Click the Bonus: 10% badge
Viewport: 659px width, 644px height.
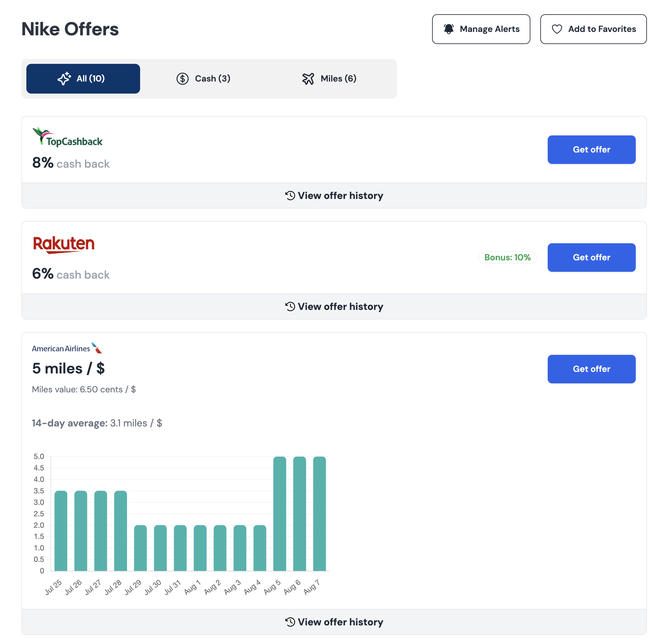pos(507,258)
